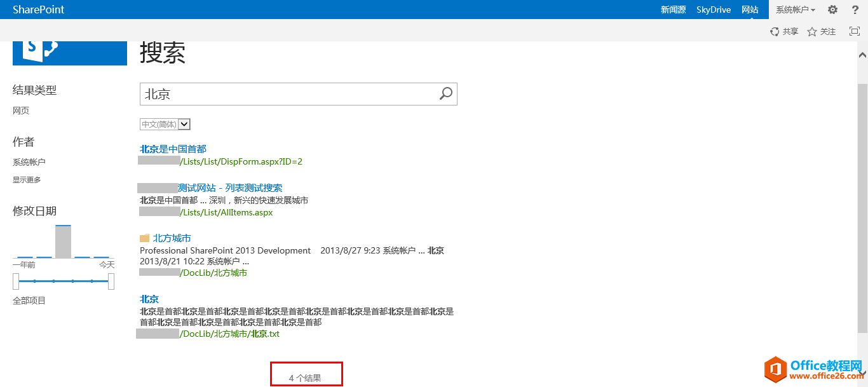This screenshot has height=387, width=868.
Task: Click 显示更多 to expand author list
Action: (x=25, y=179)
